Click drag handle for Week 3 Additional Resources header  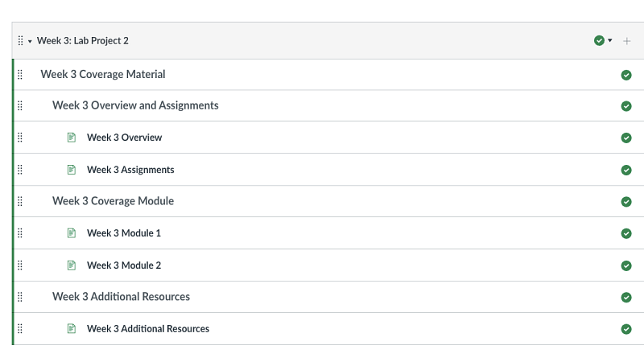[x=20, y=297]
